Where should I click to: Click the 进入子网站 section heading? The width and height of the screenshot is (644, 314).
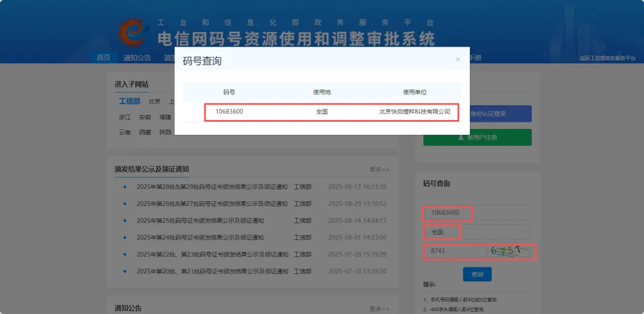(x=131, y=84)
